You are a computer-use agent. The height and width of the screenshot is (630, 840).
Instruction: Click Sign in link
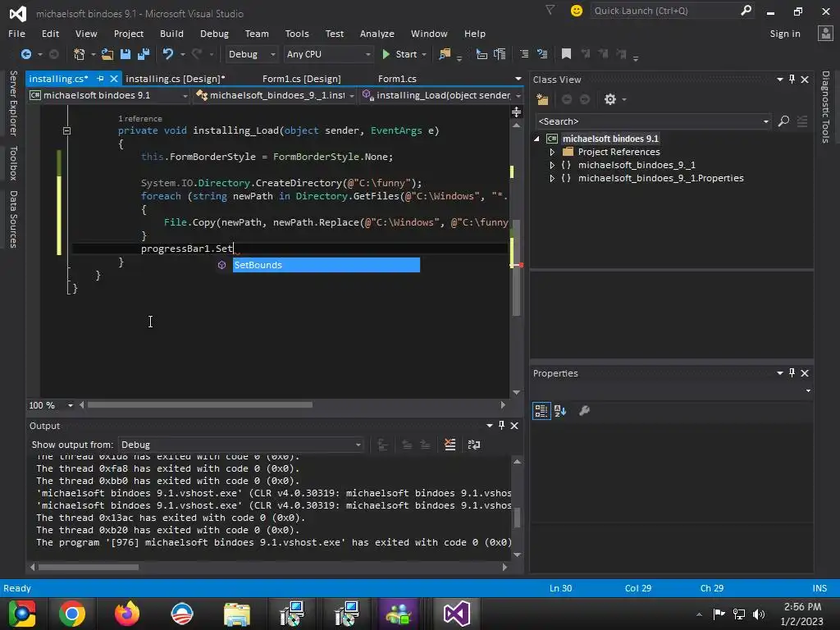785,34
